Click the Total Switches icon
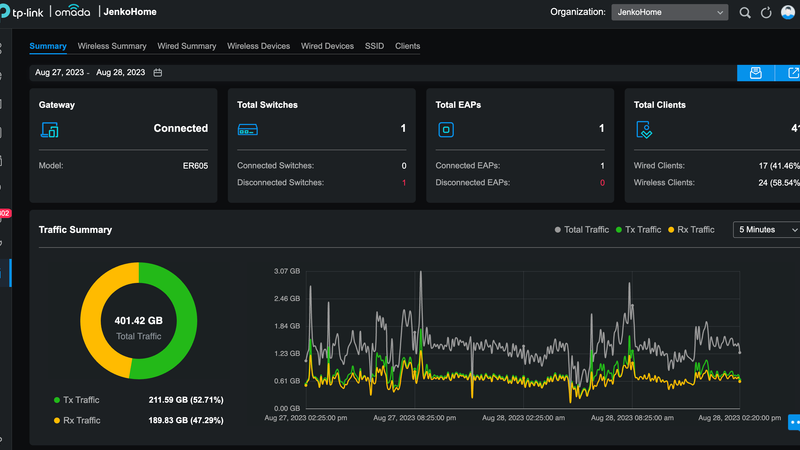The height and width of the screenshot is (450, 800). [248, 129]
